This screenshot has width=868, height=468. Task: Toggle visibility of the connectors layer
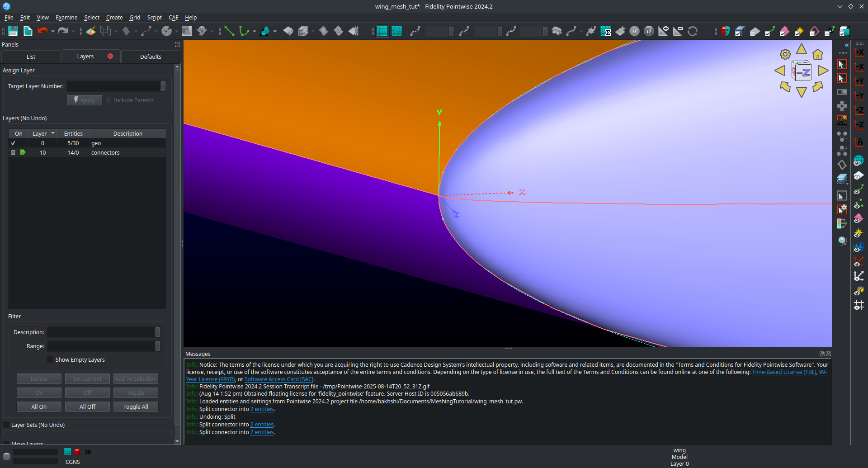tap(13, 152)
